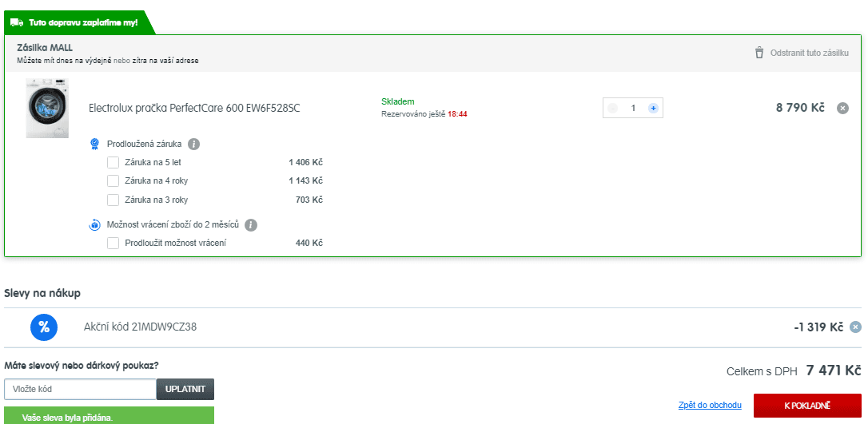868x424 pixels.
Task: Click the quantity value field showing 1
Action: point(633,109)
